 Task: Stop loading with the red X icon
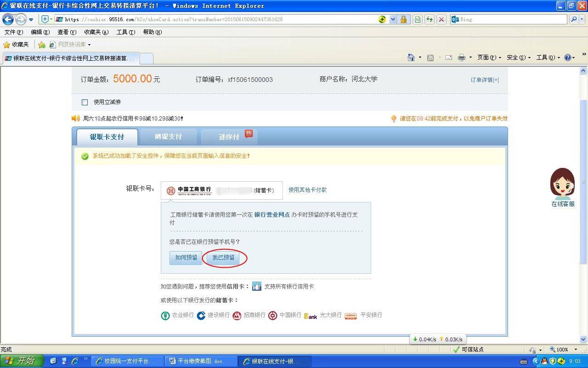(441, 19)
